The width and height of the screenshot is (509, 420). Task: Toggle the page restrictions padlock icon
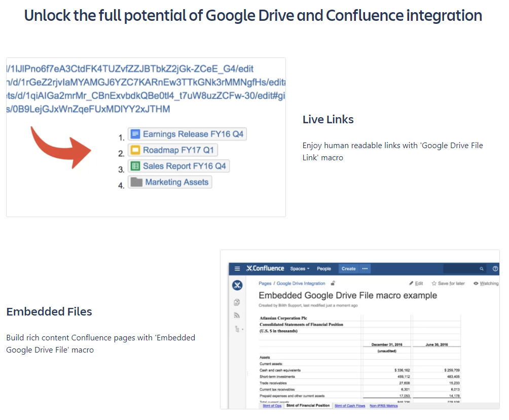click(x=333, y=283)
